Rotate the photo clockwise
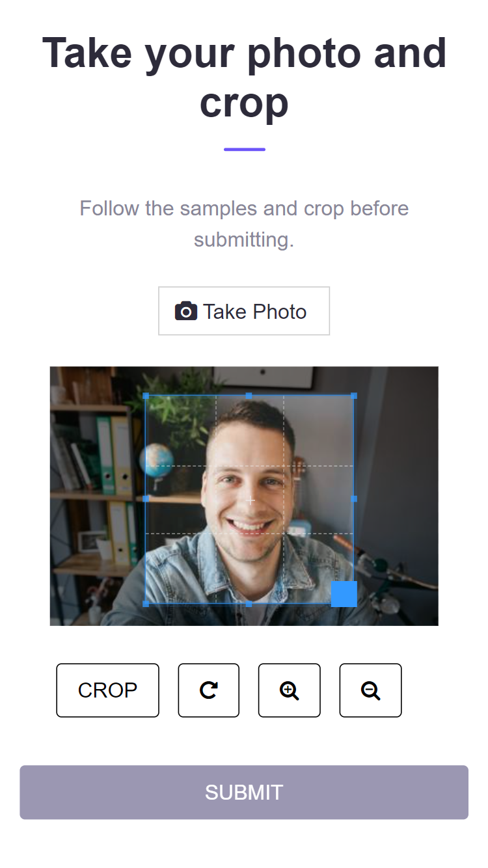 click(x=208, y=690)
